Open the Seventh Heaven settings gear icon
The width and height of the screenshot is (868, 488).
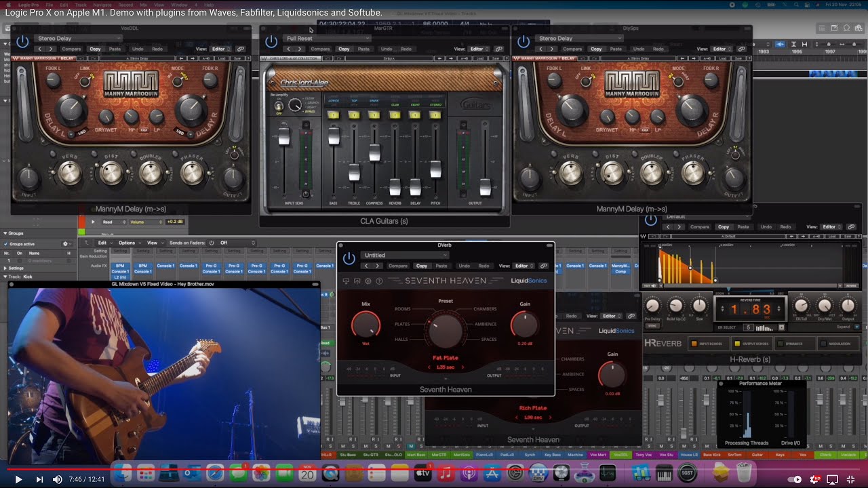368,281
